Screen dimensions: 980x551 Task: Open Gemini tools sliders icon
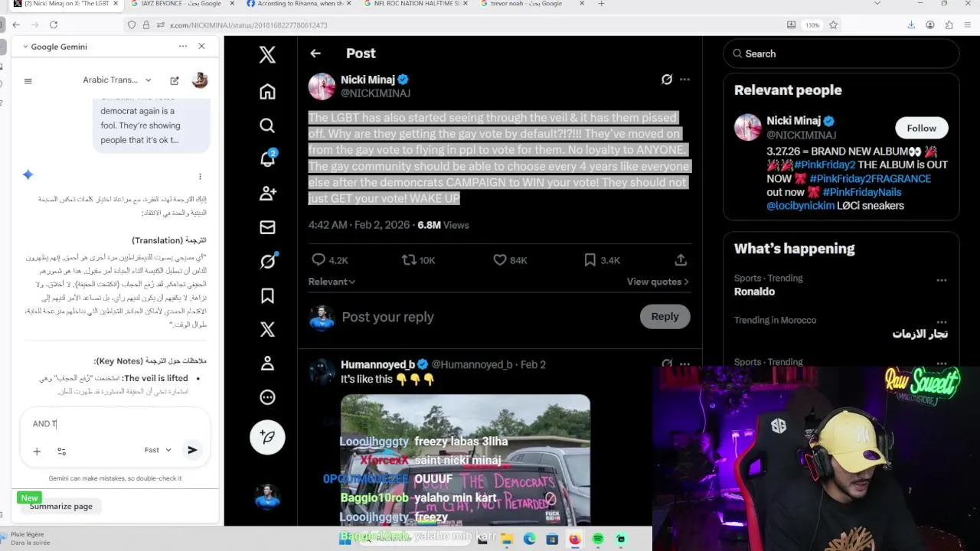pos(62,452)
